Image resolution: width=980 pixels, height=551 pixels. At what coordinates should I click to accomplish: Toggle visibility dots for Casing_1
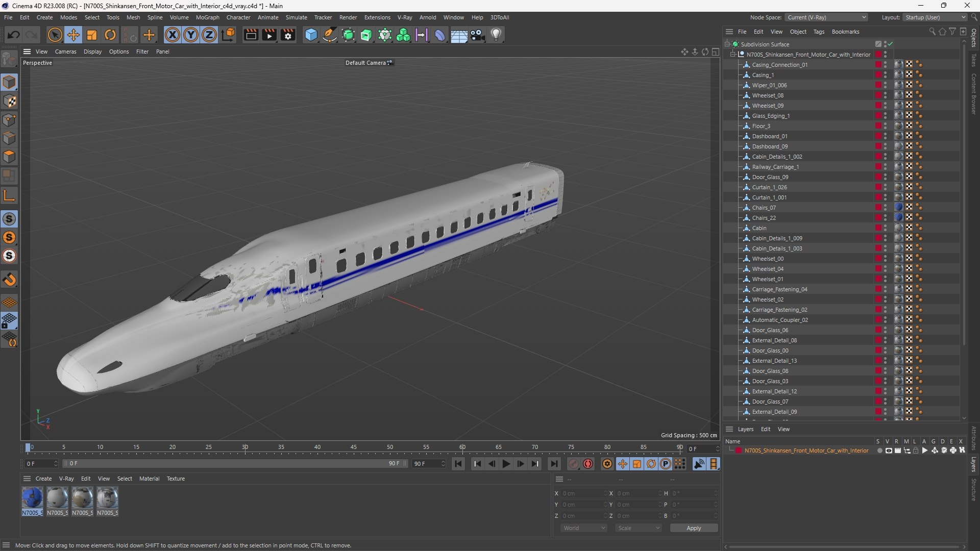coord(886,75)
